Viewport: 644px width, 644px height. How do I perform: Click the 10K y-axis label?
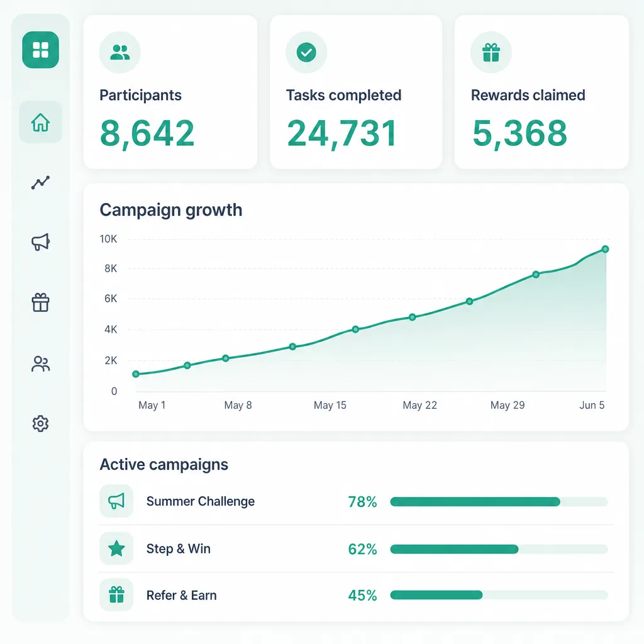coord(108,238)
